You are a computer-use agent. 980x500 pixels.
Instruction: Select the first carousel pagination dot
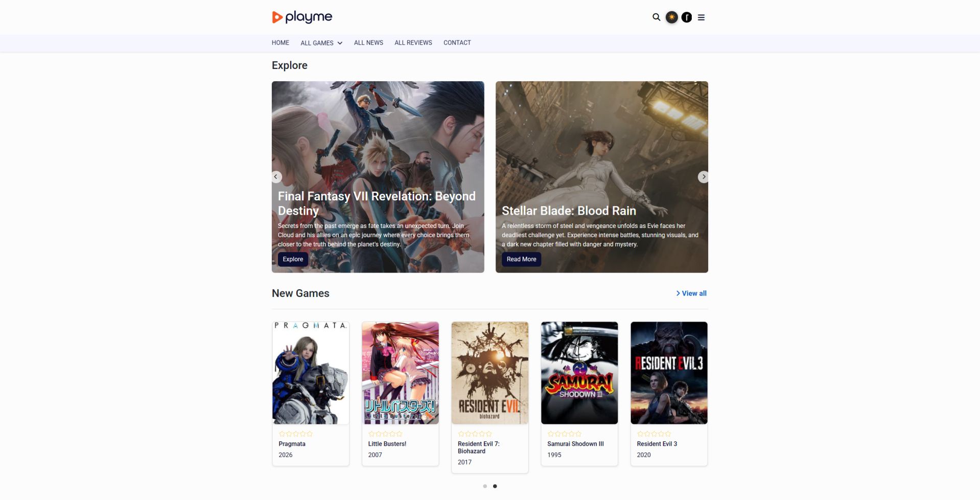[485, 486]
